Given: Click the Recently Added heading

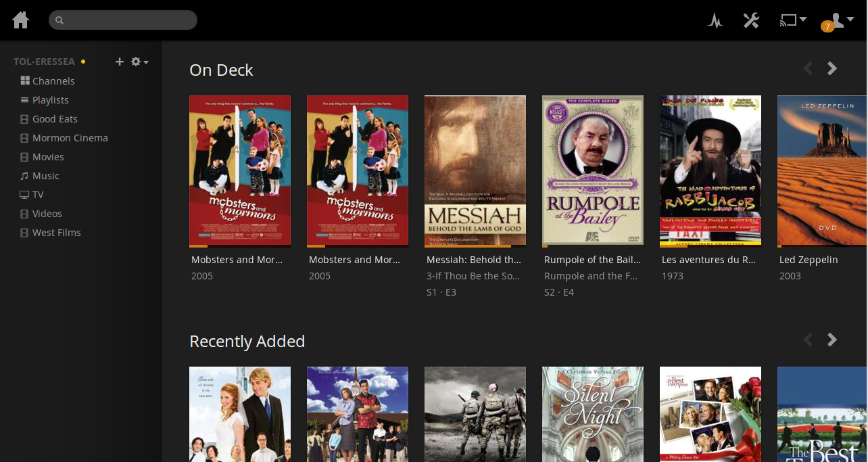Looking at the screenshot, I should (247, 341).
